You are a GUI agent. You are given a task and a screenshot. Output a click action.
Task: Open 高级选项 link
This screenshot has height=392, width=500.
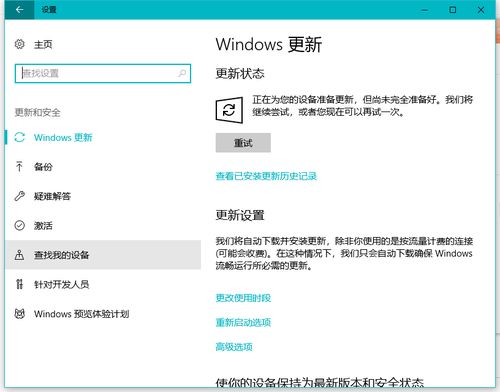(x=234, y=347)
